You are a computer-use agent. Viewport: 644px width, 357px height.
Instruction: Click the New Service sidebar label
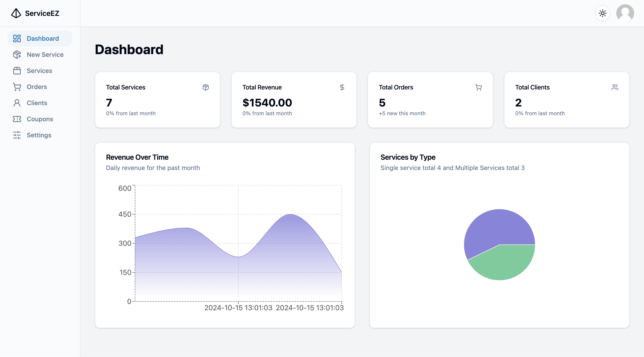tap(45, 55)
